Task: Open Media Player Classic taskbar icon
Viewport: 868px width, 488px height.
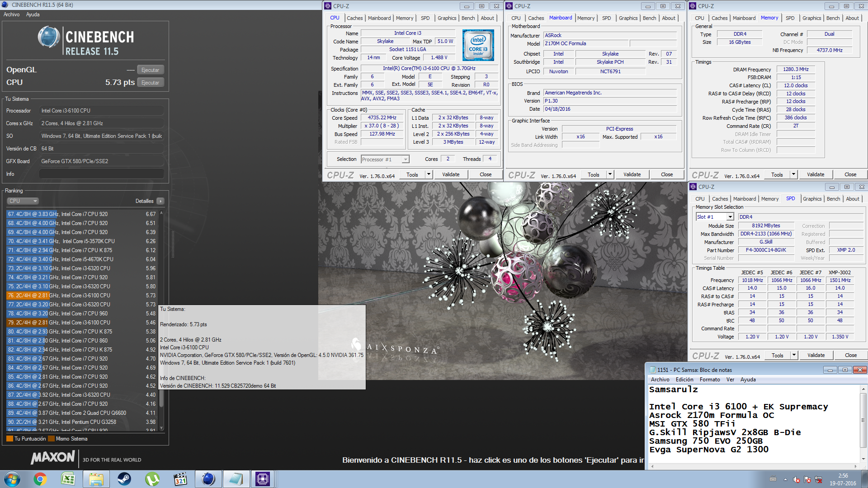Action: click(x=180, y=479)
